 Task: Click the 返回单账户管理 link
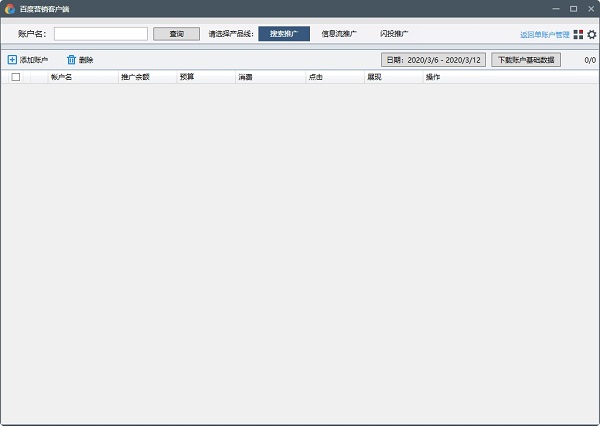click(x=545, y=35)
